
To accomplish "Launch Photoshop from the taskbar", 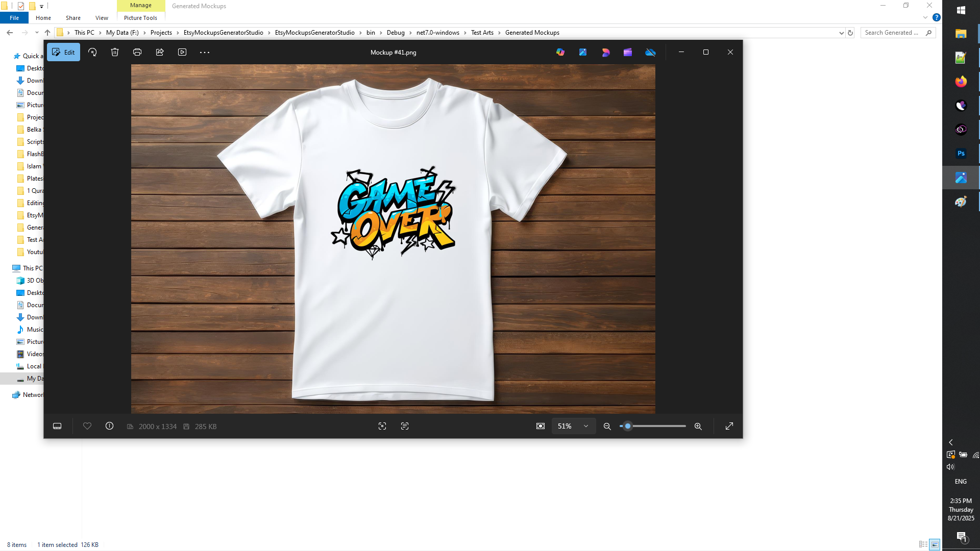I will [961, 153].
